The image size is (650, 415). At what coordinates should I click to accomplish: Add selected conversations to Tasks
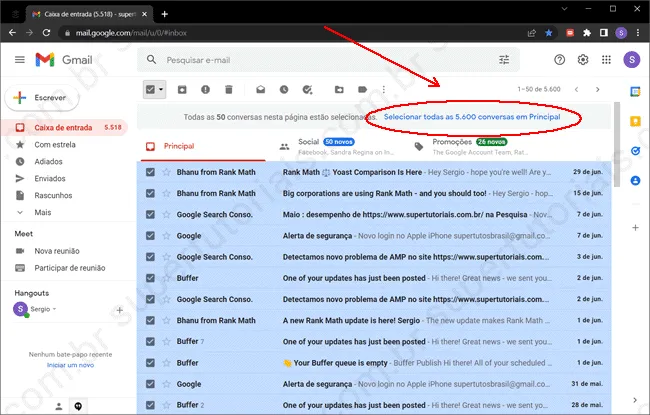[307, 89]
